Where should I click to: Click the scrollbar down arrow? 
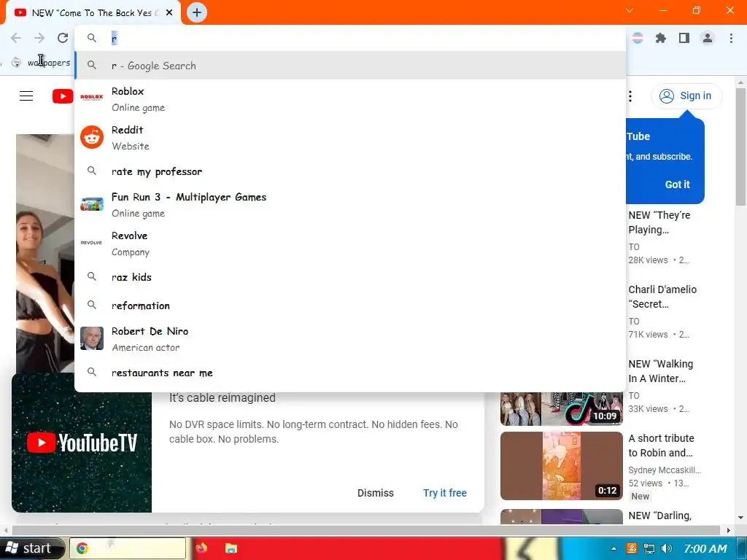click(740, 518)
